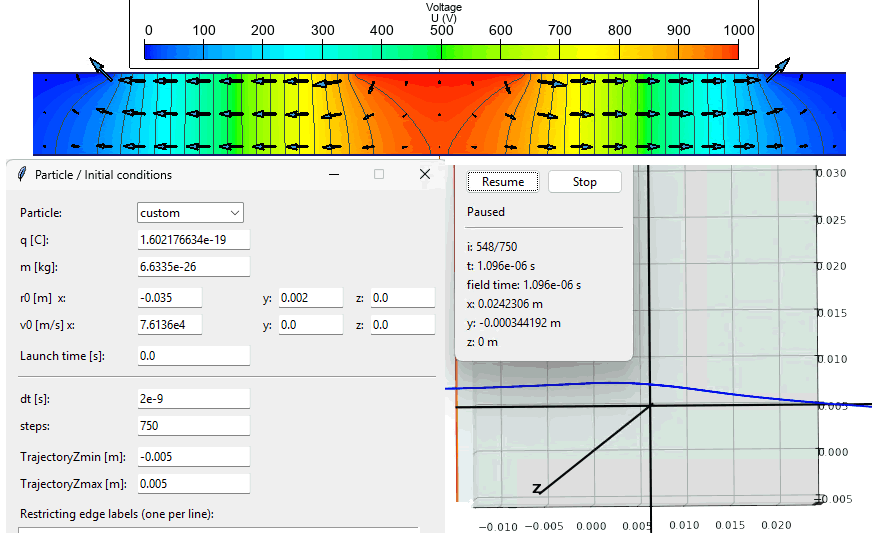
Task: Click the upper-left blue field arrow in voltage map
Action: click(100, 69)
